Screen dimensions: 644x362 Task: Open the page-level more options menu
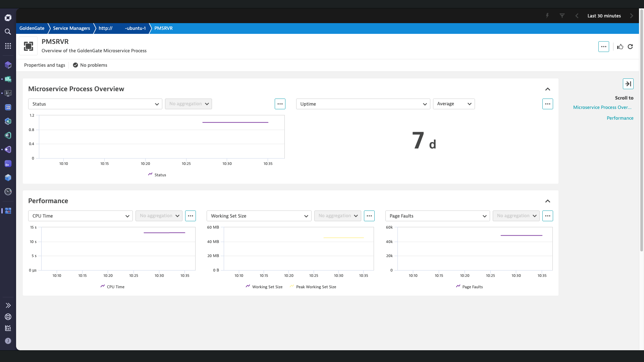604,47
